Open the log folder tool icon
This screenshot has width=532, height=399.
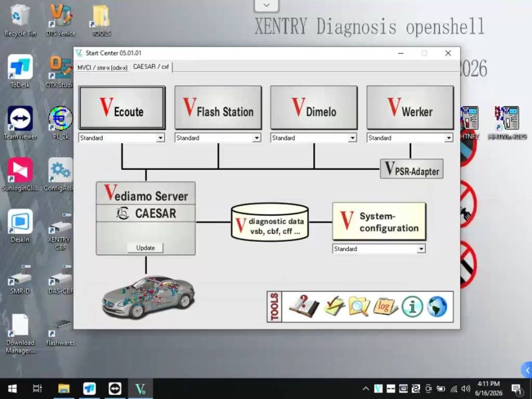(x=385, y=307)
